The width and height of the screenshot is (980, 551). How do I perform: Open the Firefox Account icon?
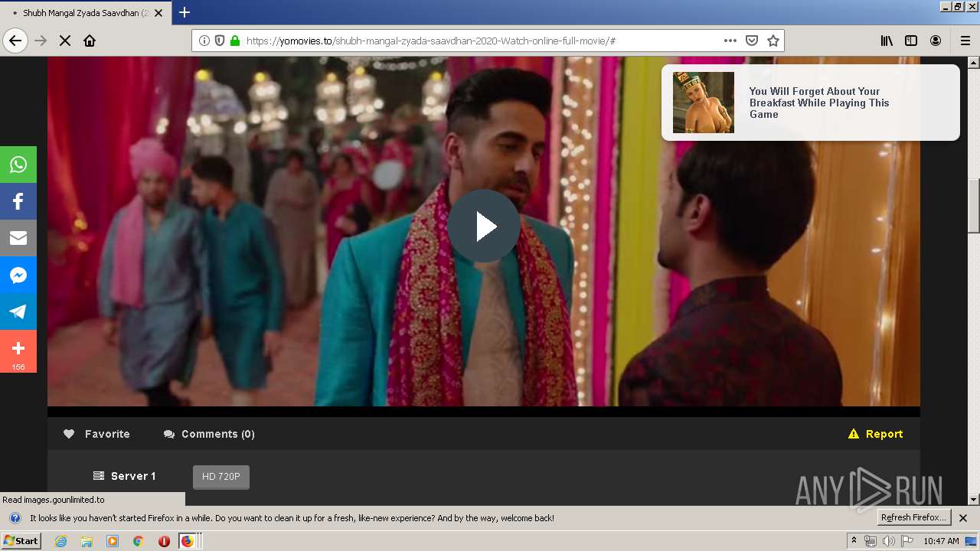tap(936, 41)
